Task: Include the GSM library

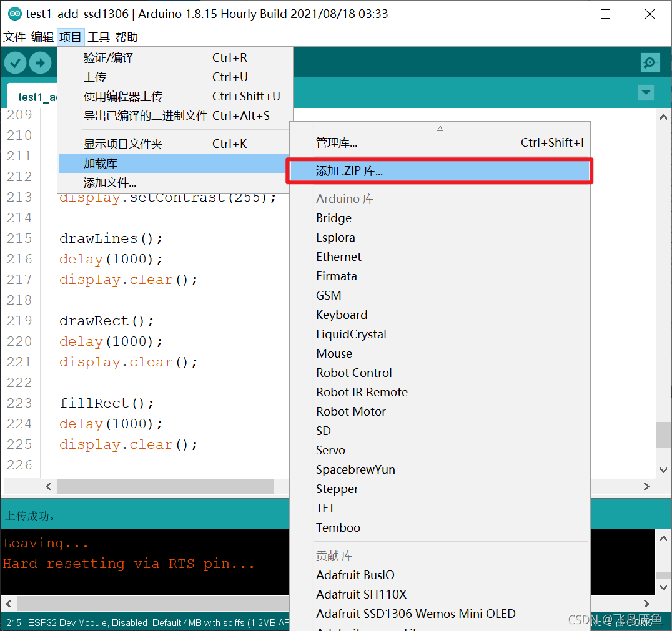Action: [x=440, y=296]
